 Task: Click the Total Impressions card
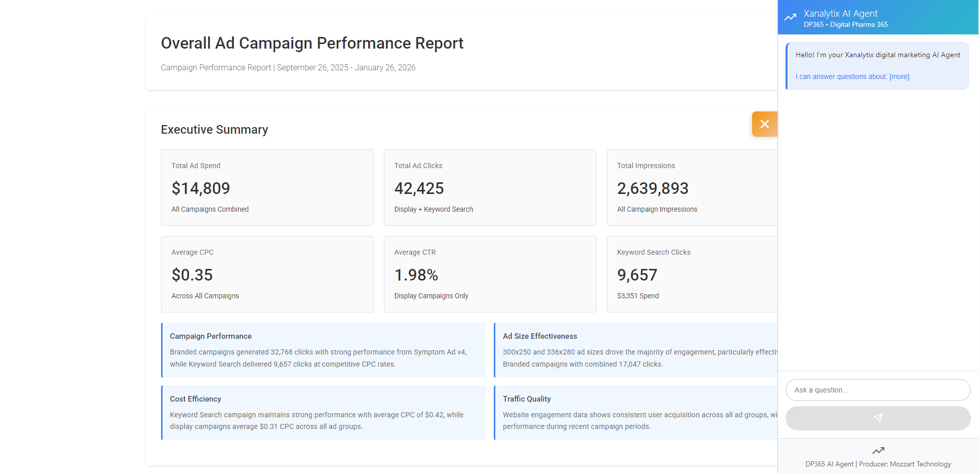tap(692, 187)
